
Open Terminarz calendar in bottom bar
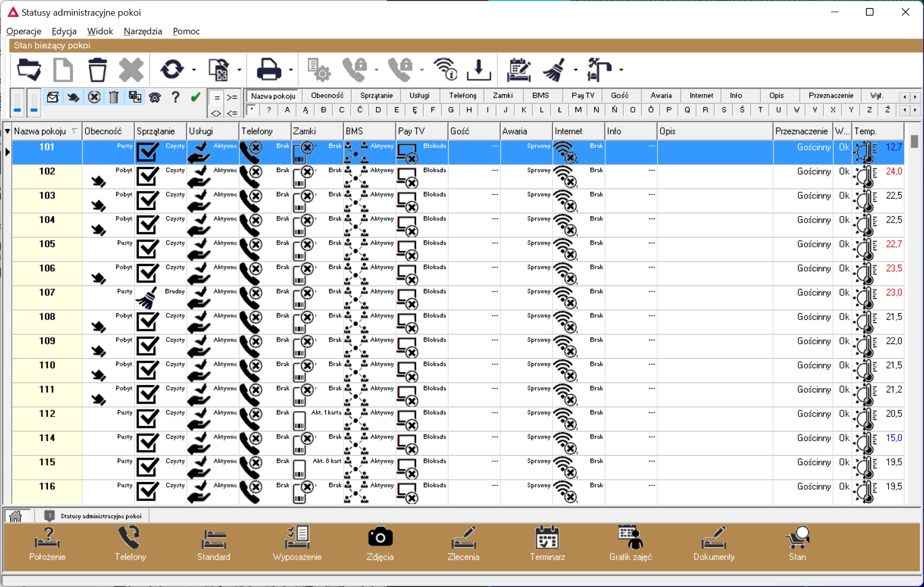pos(547,544)
